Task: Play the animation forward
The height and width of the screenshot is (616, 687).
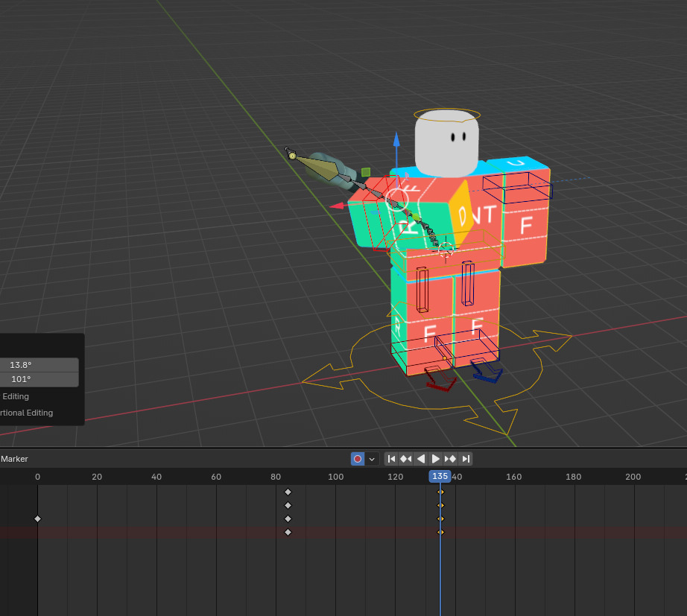Action: click(435, 459)
